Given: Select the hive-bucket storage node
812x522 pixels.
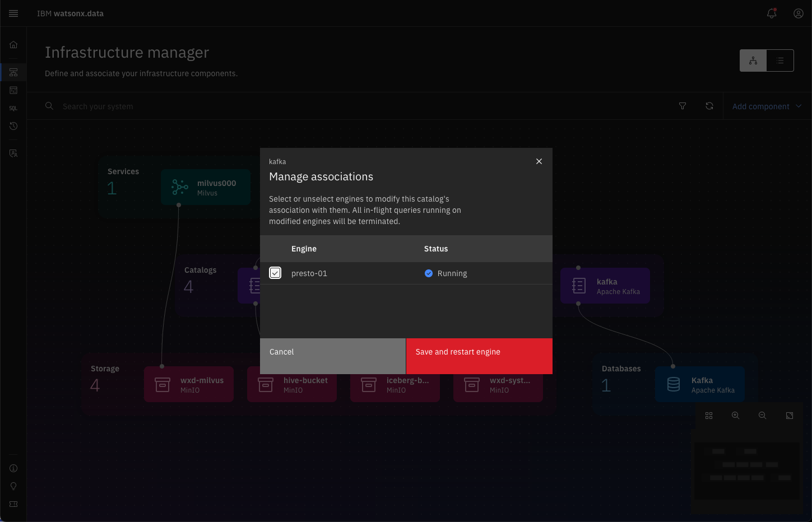Looking at the screenshot, I should pos(292,388).
